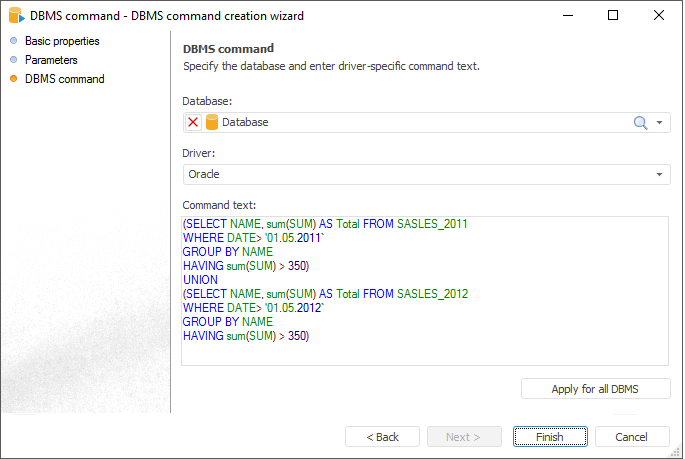Click the red X clear database icon
The height and width of the screenshot is (459, 685).
point(193,122)
